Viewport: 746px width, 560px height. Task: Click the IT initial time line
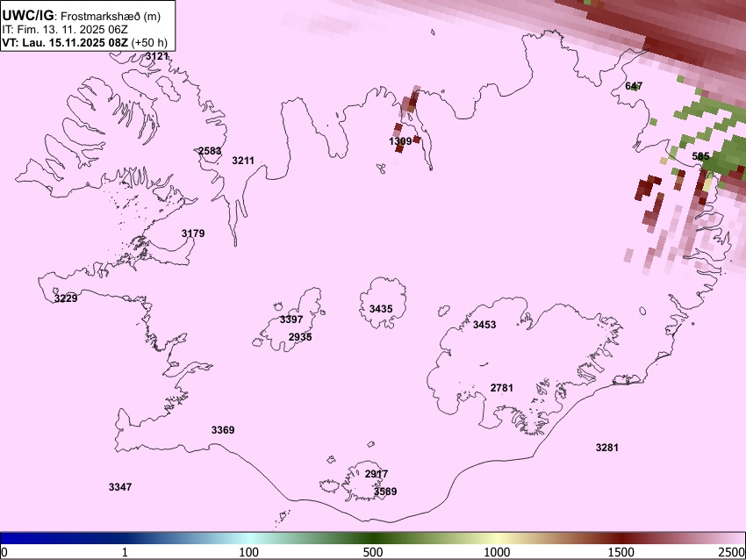(x=65, y=30)
